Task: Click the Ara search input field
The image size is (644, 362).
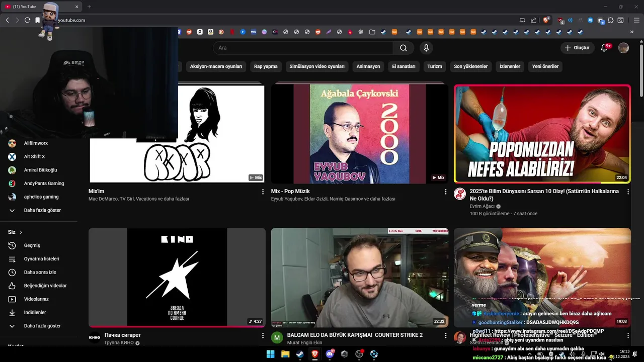Action: click(x=303, y=48)
